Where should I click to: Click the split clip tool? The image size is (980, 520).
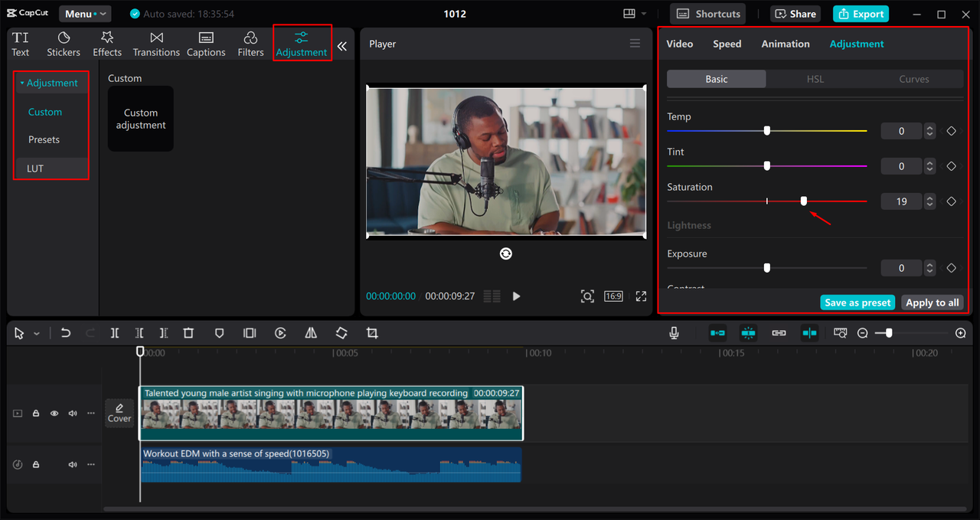[115, 333]
